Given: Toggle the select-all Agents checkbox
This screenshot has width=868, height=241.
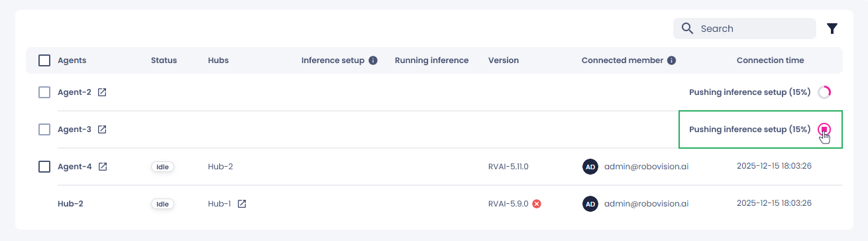Looking at the screenshot, I should point(44,60).
